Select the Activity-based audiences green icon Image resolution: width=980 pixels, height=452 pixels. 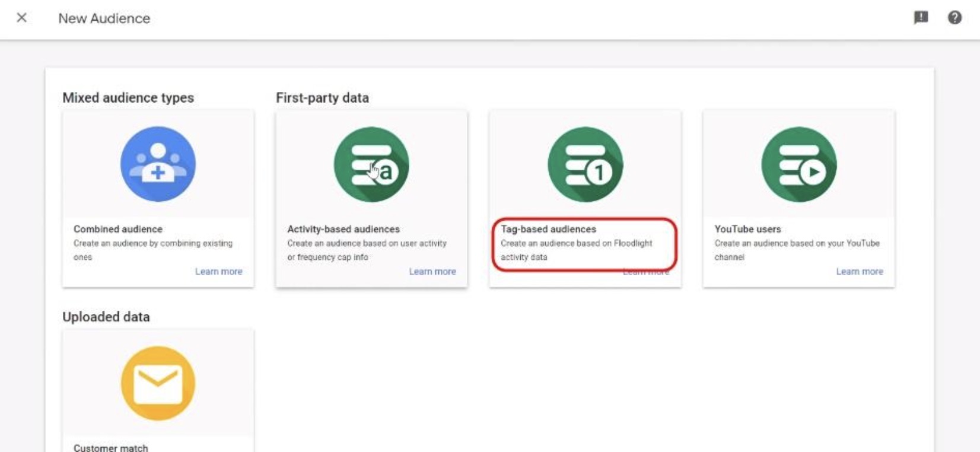tap(371, 164)
